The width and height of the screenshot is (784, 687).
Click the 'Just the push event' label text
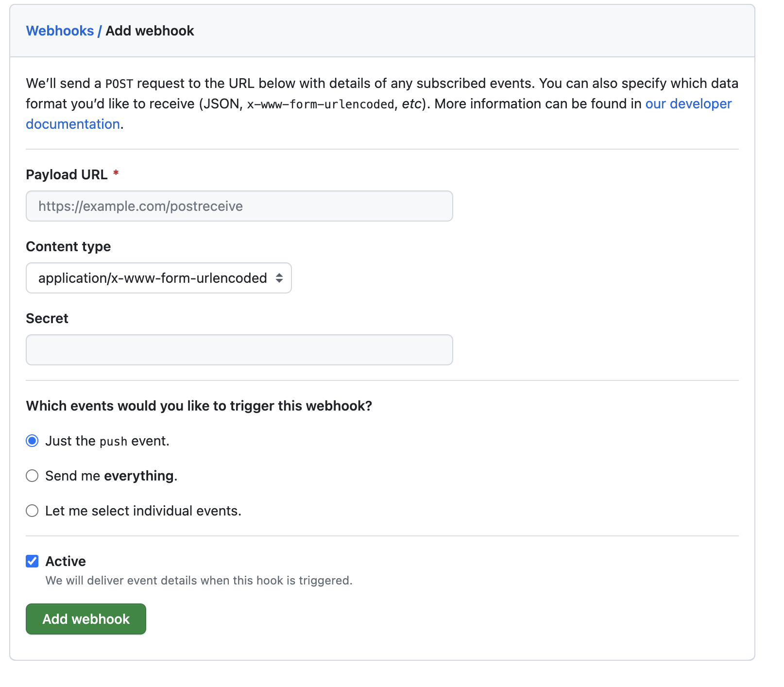[x=107, y=441]
